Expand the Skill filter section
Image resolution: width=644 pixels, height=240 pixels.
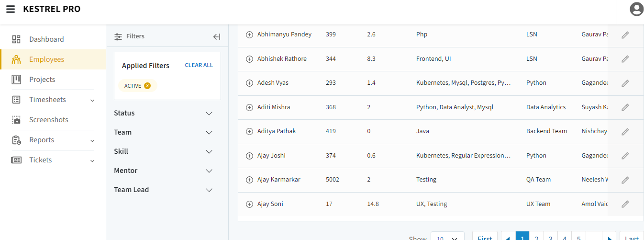coord(209,152)
